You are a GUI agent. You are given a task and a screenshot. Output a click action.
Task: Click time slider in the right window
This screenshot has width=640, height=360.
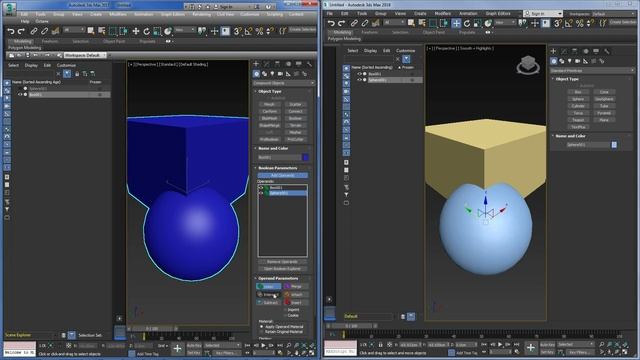351,326
